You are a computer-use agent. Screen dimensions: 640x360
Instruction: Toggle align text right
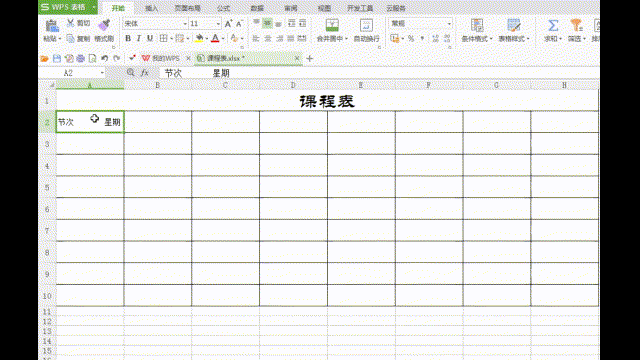279,38
